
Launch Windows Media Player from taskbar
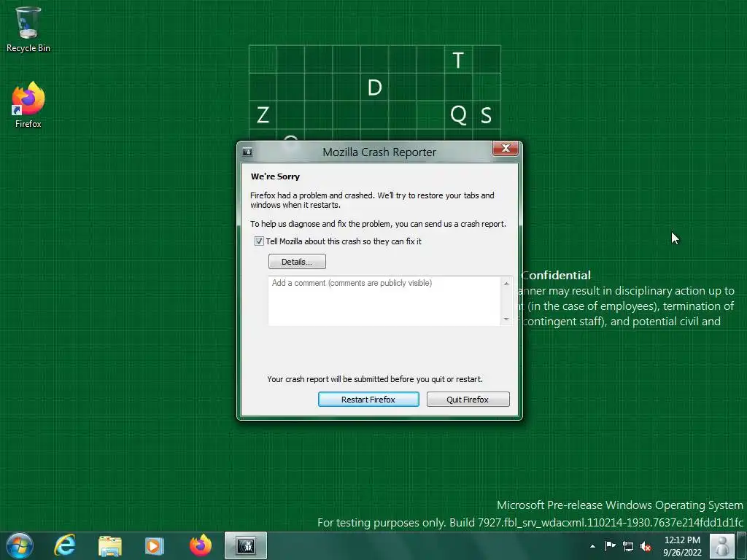(154, 545)
